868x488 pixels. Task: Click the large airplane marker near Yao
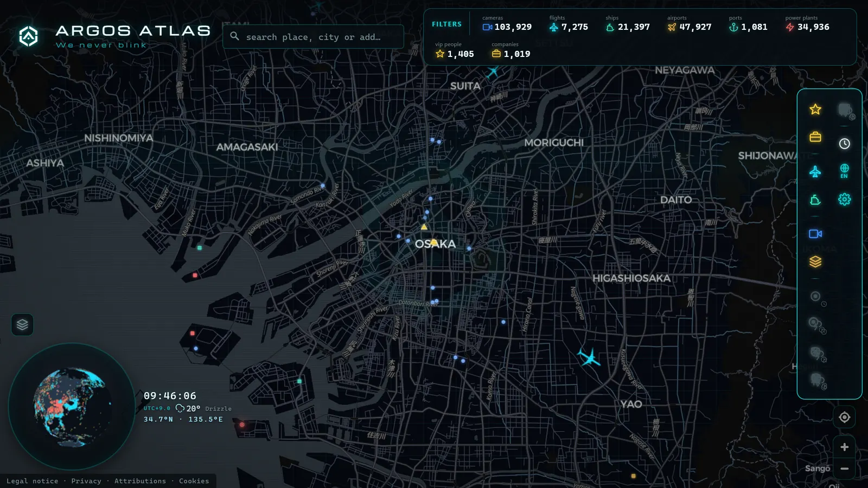[589, 357]
